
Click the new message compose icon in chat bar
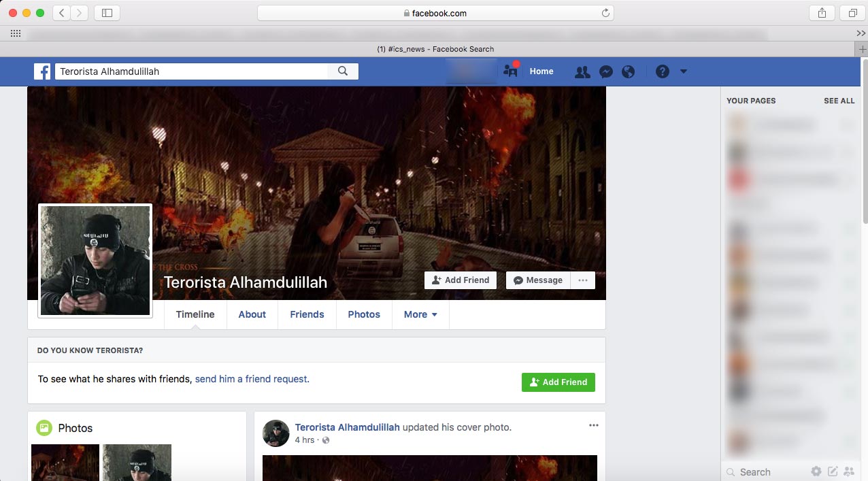[x=832, y=471]
